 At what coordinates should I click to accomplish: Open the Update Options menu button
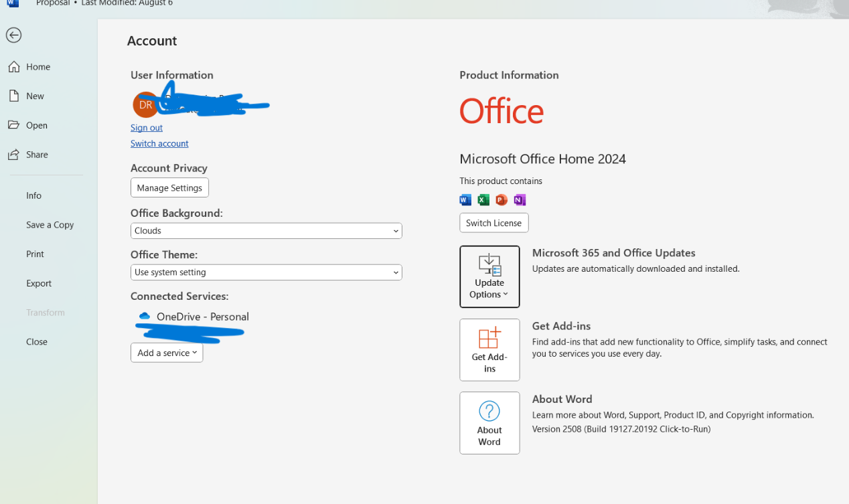coord(489,276)
